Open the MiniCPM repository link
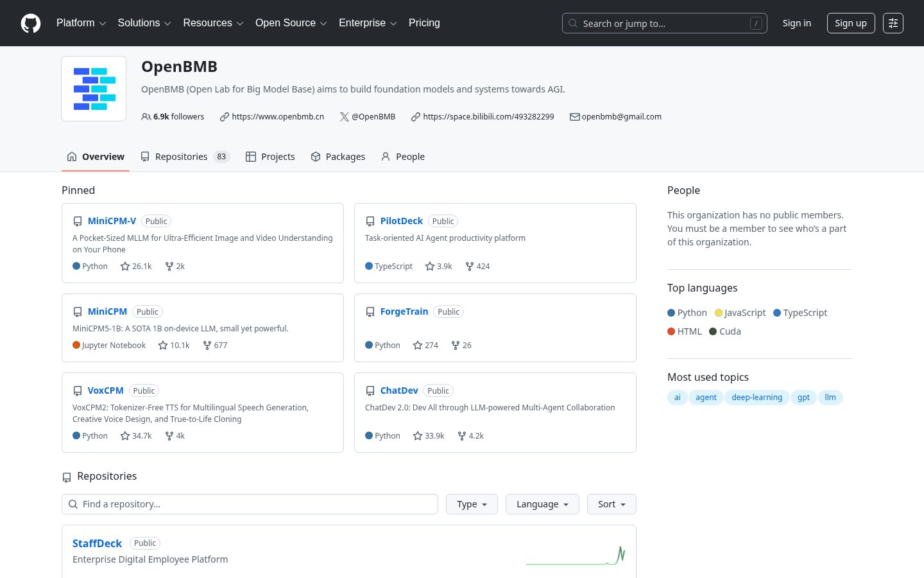924x578 pixels. click(107, 311)
